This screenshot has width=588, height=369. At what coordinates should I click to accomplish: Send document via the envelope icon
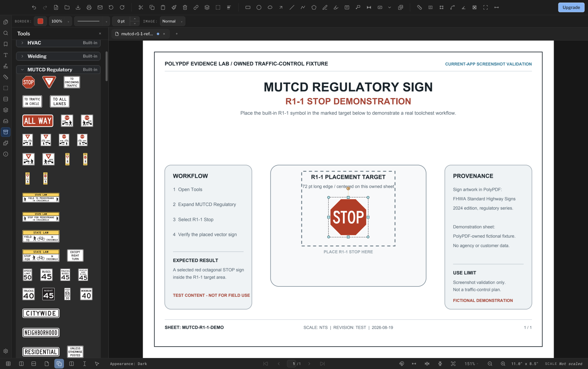[100, 7]
